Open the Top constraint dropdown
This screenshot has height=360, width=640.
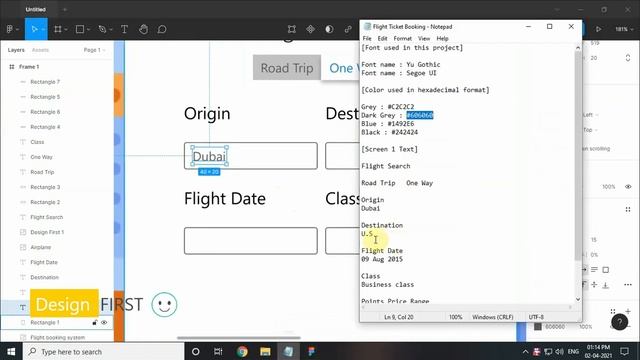pos(591,130)
